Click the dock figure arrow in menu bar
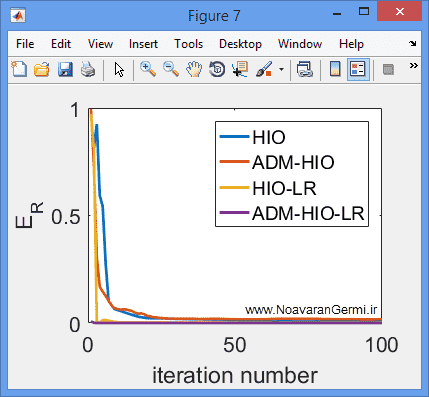The height and width of the screenshot is (397, 429). tap(413, 43)
